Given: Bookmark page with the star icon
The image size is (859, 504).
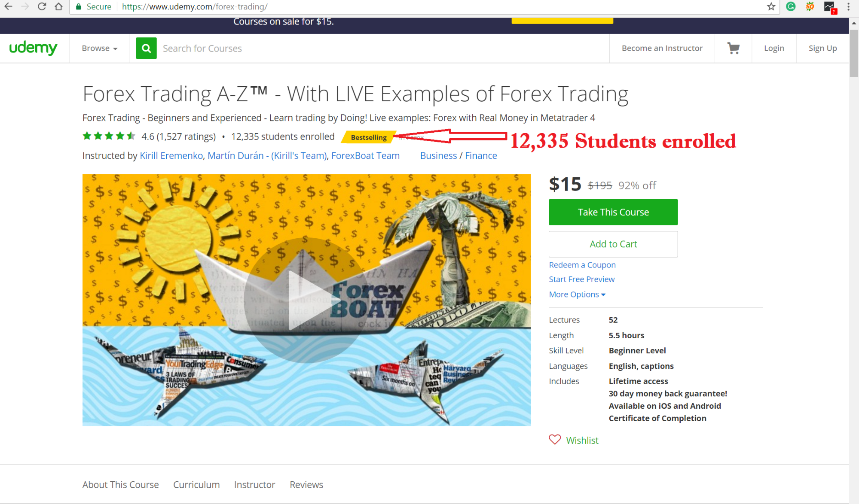Looking at the screenshot, I should (x=771, y=6).
